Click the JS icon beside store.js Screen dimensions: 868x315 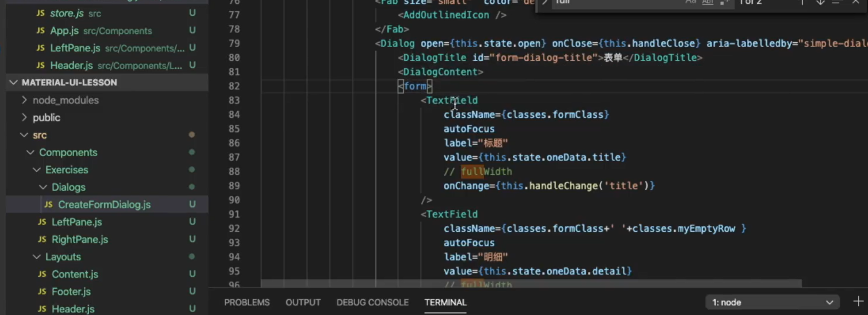tap(40, 13)
